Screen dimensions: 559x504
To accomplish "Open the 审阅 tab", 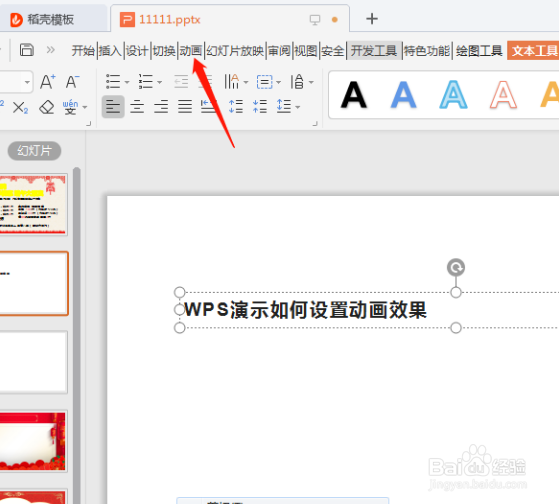I will pos(279,51).
